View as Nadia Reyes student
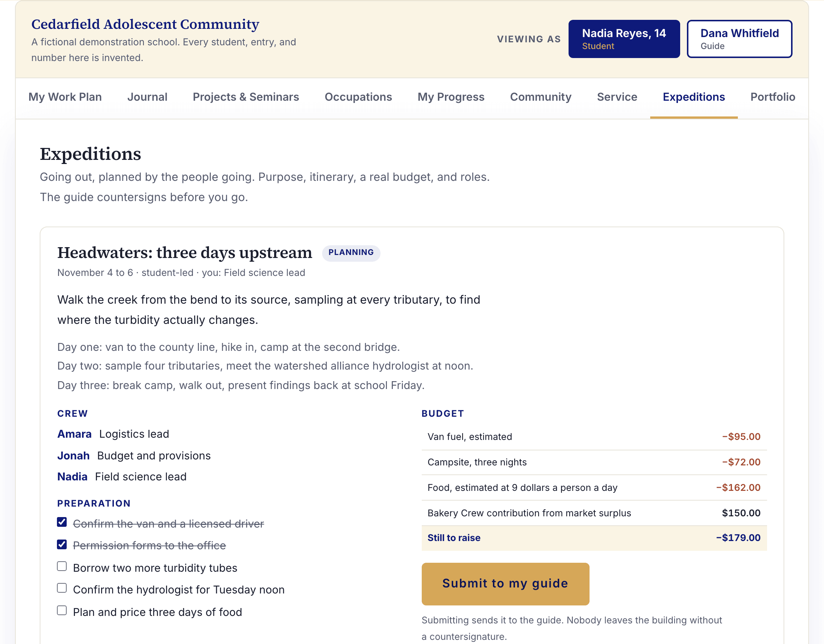 point(624,39)
